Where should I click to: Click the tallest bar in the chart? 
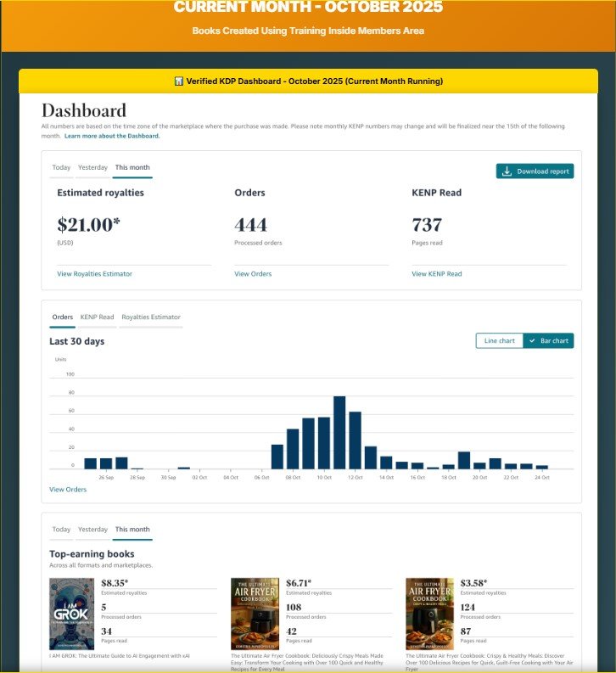tap(339, 432)
